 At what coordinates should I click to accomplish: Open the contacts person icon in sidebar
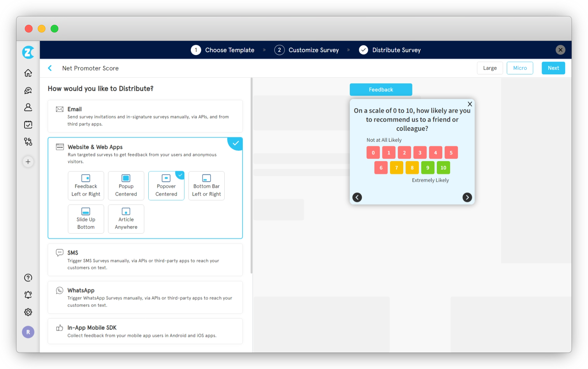[28, 107]
